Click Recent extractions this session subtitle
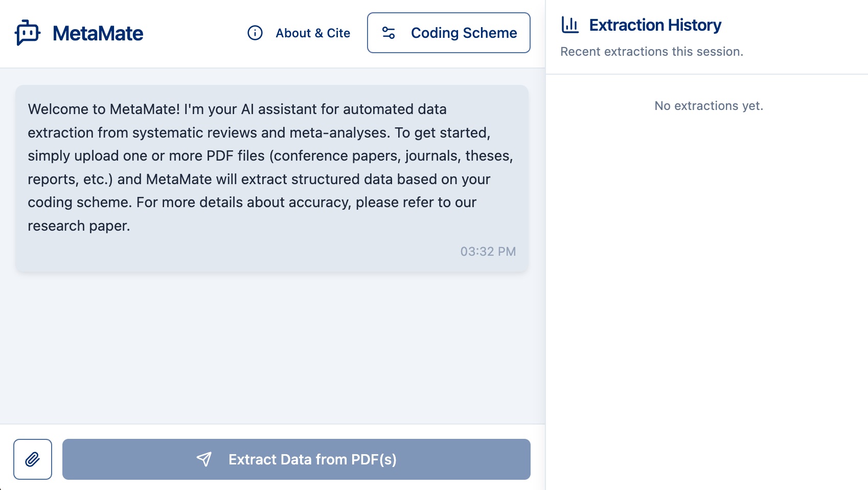The image size is (868, 490). point(652,52)
